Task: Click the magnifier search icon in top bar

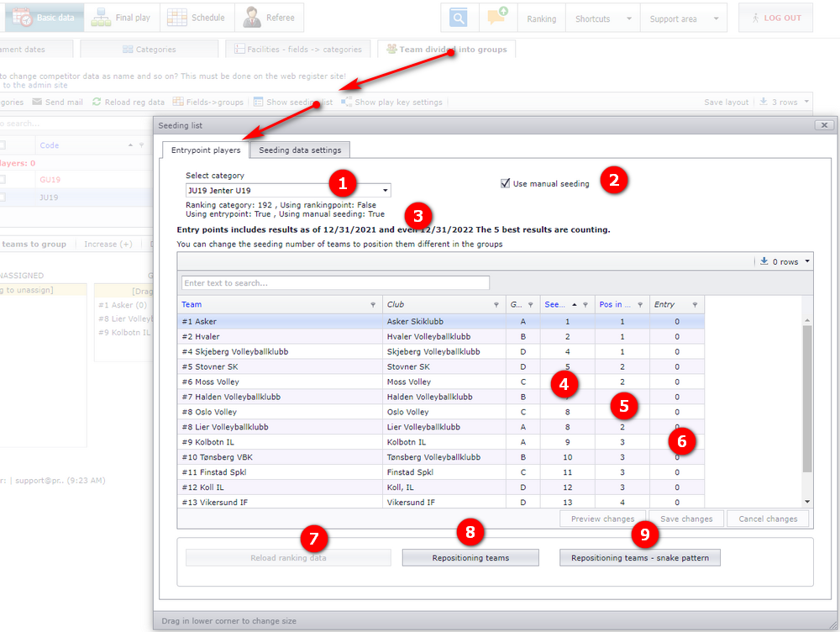Action: (x=459, y=18)
